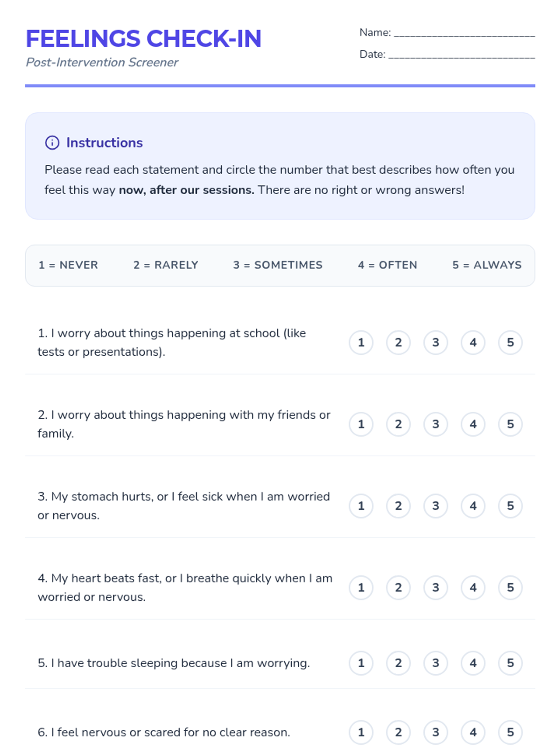Choose 2 for friends or family worry
The image size is (560, 747).
point(398,424)
